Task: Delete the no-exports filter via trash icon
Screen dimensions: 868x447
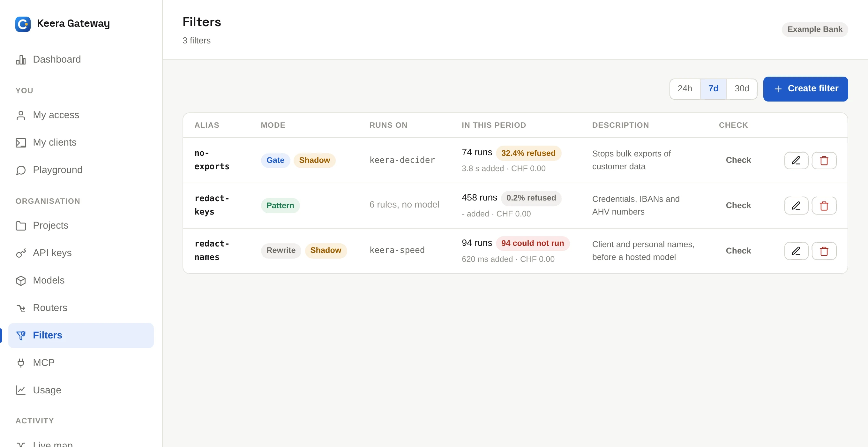Action: [824, 161]
